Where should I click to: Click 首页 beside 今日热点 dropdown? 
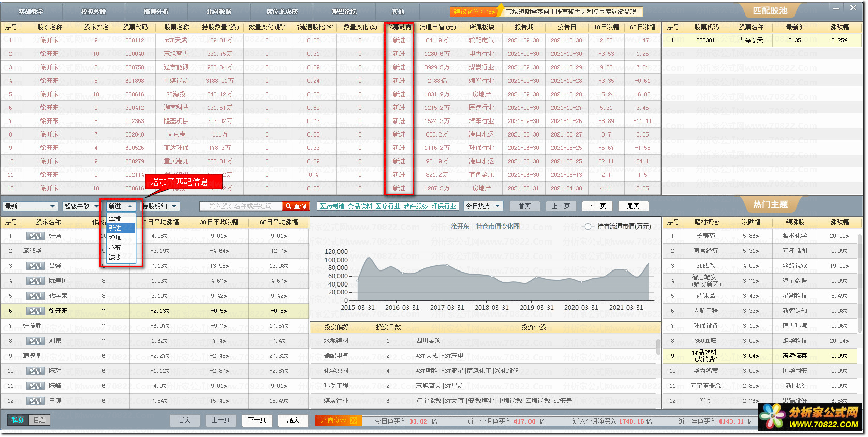point(524,206)
